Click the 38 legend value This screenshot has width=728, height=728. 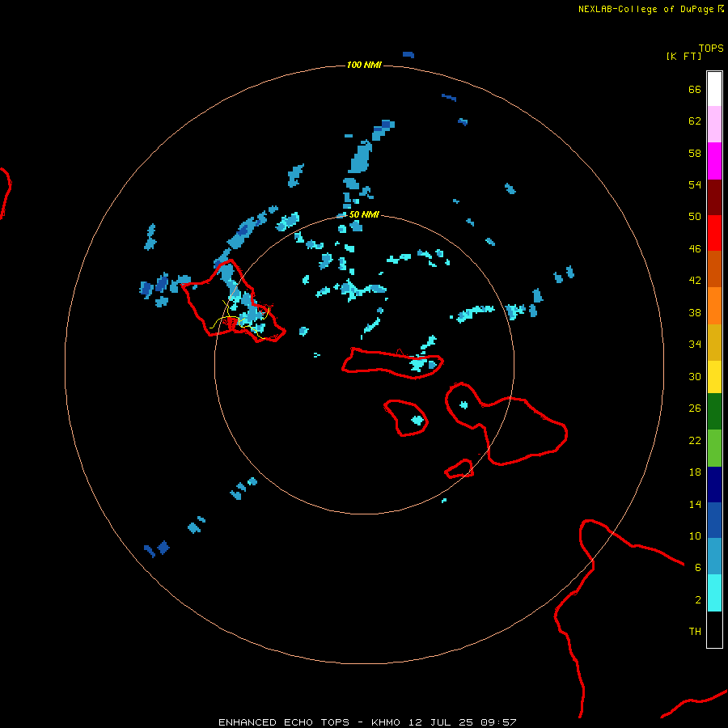[x=695, y=312]
